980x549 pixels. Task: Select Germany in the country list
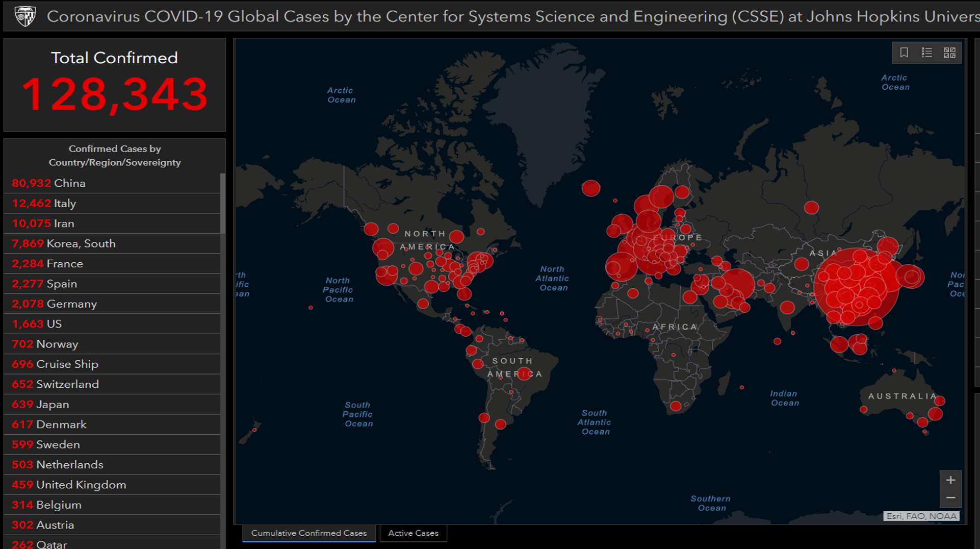click(x=112, y=304)
